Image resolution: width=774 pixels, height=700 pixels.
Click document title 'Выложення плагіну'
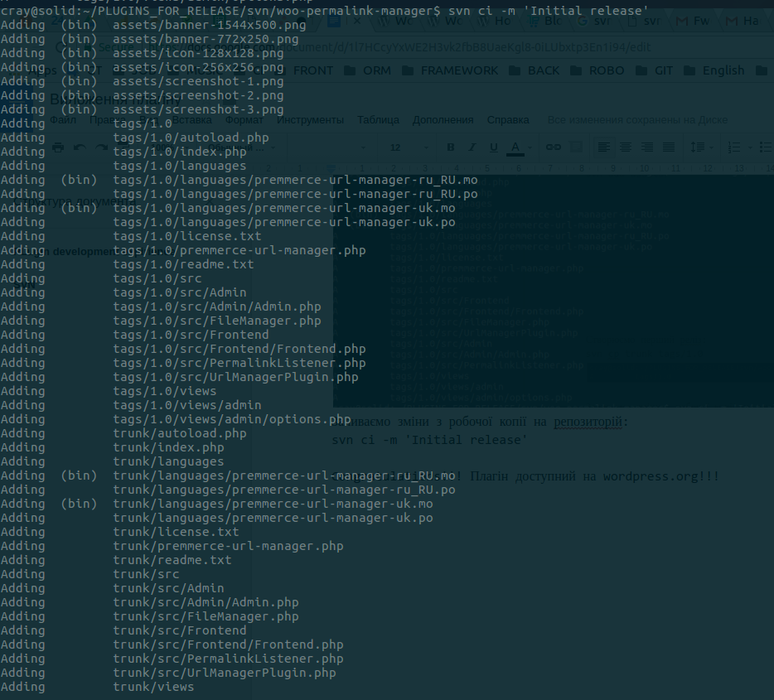pos(115,99)
